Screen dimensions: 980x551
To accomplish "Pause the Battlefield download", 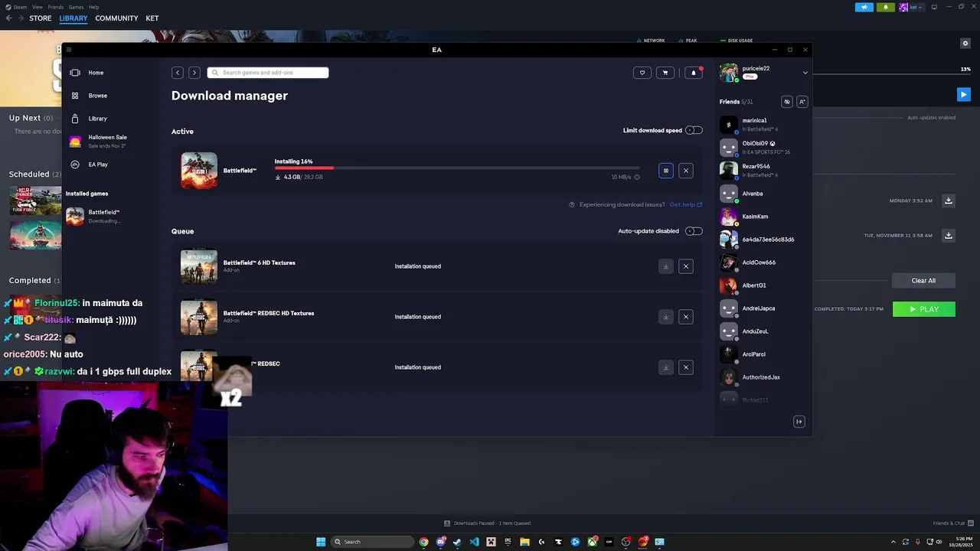I will point(666,171).
